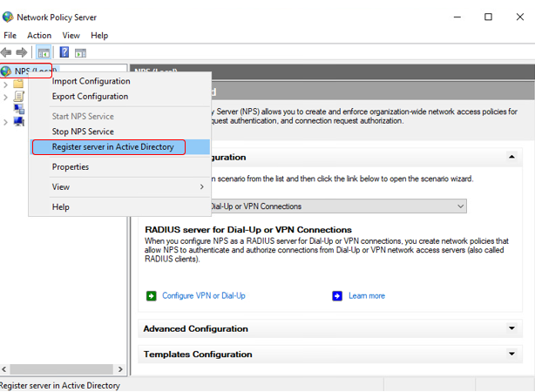Viewport: 535px width, 392px height.
Task: Click left arrow of tree horizontal scrollbar
Action: pyautogui.click(x=4, y=369)
